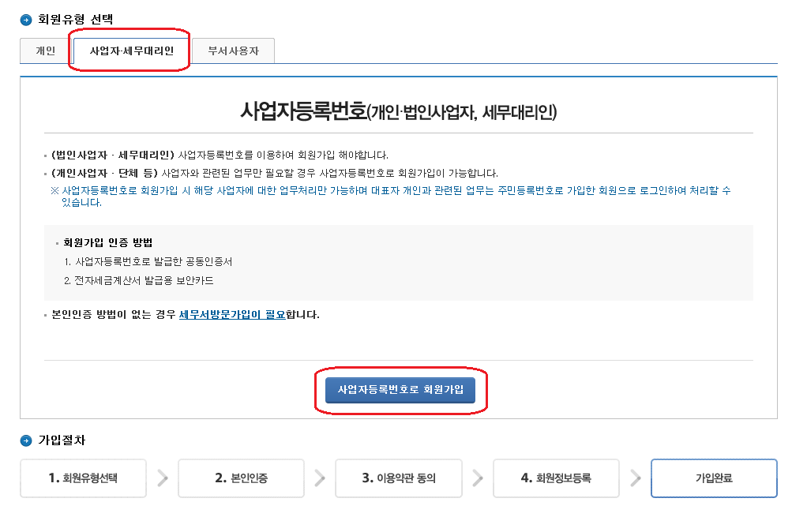Click the 3. 이용약관 동의 step box
Screen dimensions: 792x532
click(x=398, y=478)
